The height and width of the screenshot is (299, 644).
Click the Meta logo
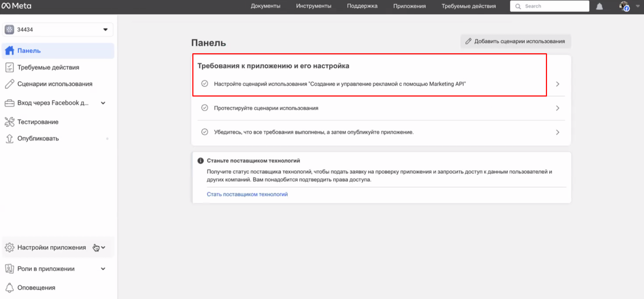click(17, 6)
